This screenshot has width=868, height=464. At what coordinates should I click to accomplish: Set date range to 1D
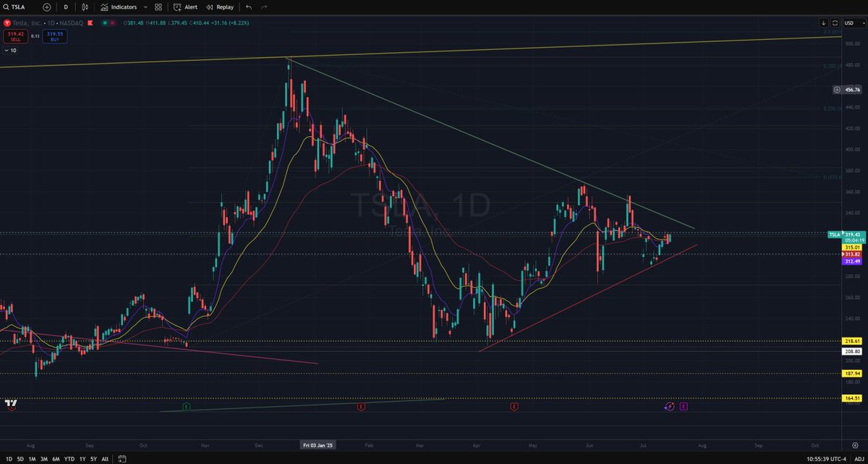click(x=7, y=459)
